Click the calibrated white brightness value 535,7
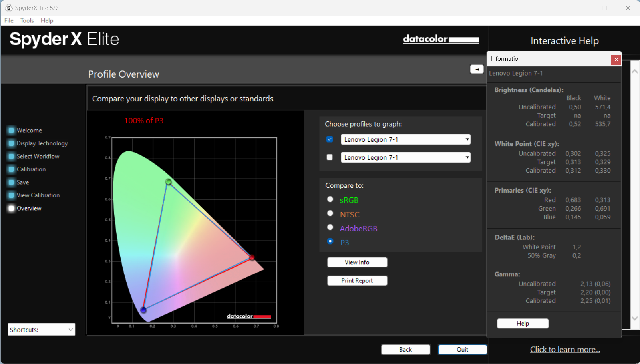Screen dimensions: 640x364 pos(603,124)
